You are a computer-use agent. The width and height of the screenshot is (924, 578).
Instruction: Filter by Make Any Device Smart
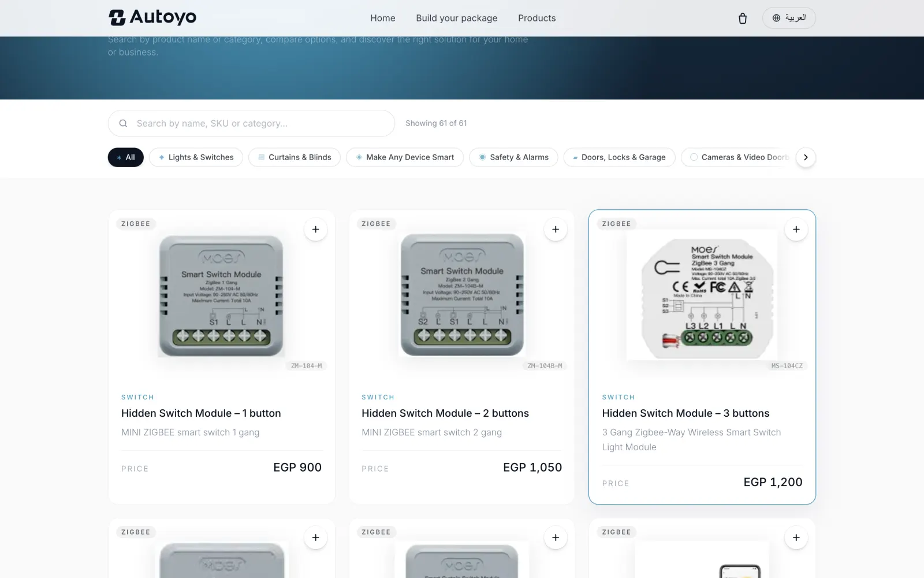click(x=405, y=157)
